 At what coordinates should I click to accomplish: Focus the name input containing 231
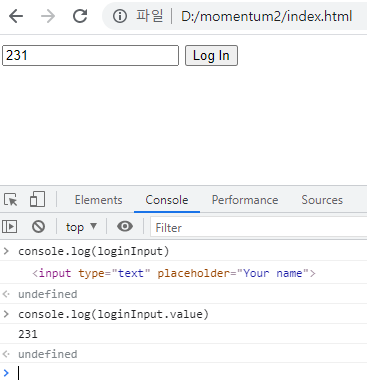click(90, 56)
